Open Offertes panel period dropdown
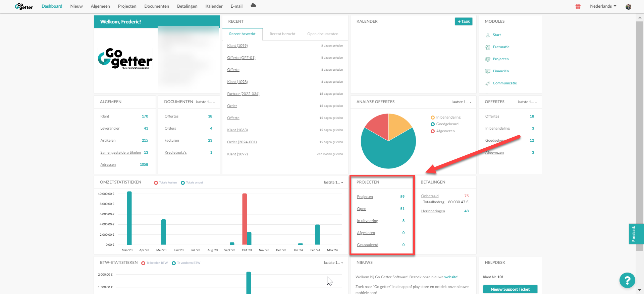 point(527,102)
